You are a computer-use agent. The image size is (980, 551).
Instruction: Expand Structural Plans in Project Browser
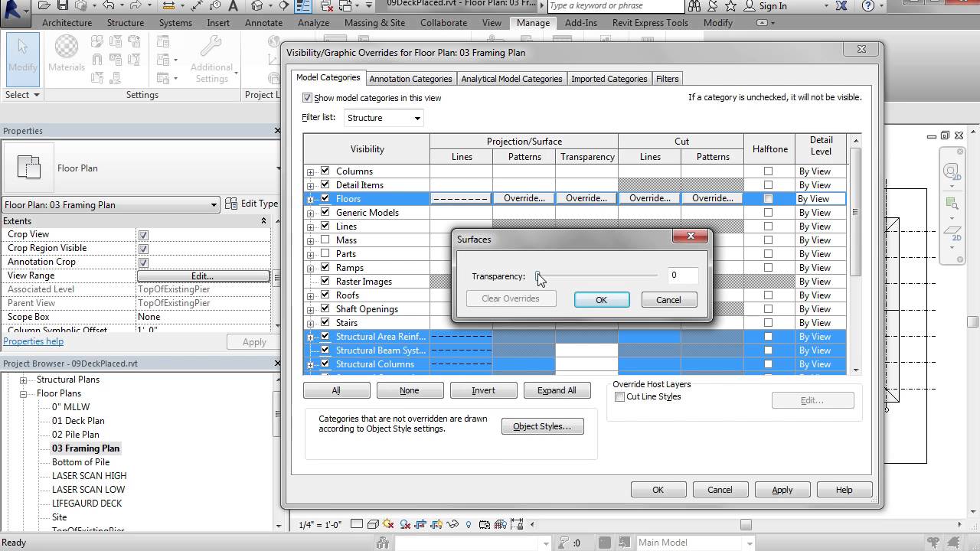click(24, 380)
